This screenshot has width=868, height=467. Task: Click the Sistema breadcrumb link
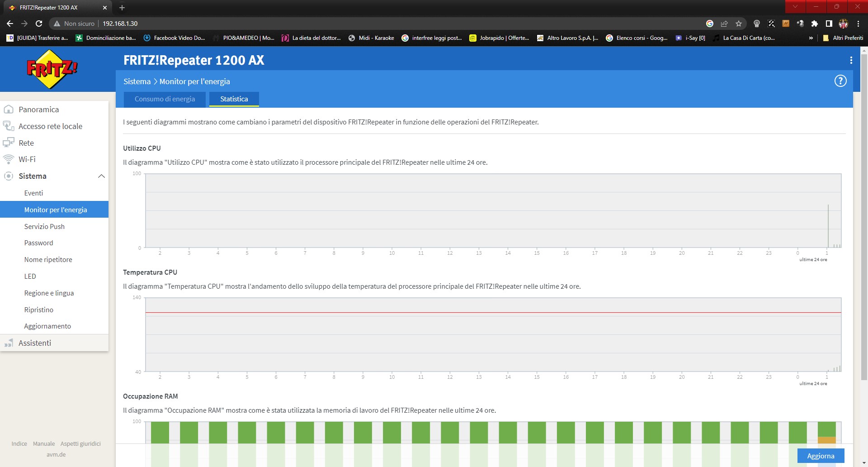137,81
